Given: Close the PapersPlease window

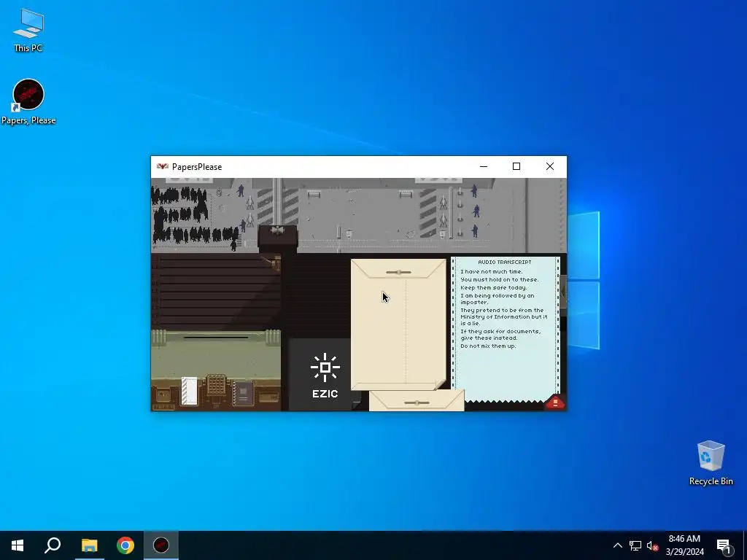Looking at the screenshot, I should pyautogui.click(x=550, y=167).
